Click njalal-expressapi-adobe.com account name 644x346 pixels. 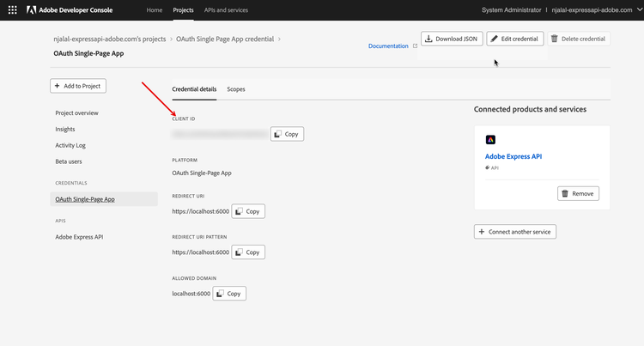pos(592,9)
